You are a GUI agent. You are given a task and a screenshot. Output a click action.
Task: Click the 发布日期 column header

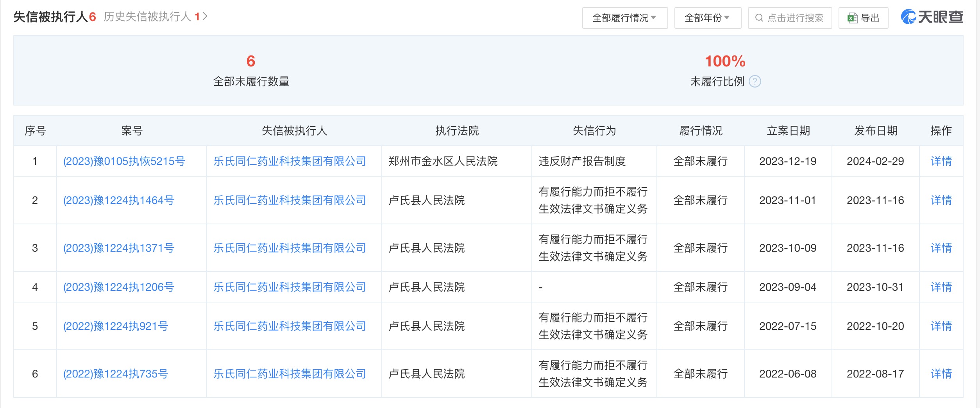876,131
